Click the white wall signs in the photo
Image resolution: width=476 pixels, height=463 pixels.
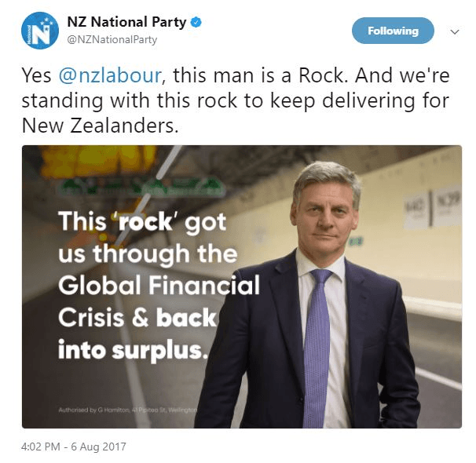pos(433,210)
